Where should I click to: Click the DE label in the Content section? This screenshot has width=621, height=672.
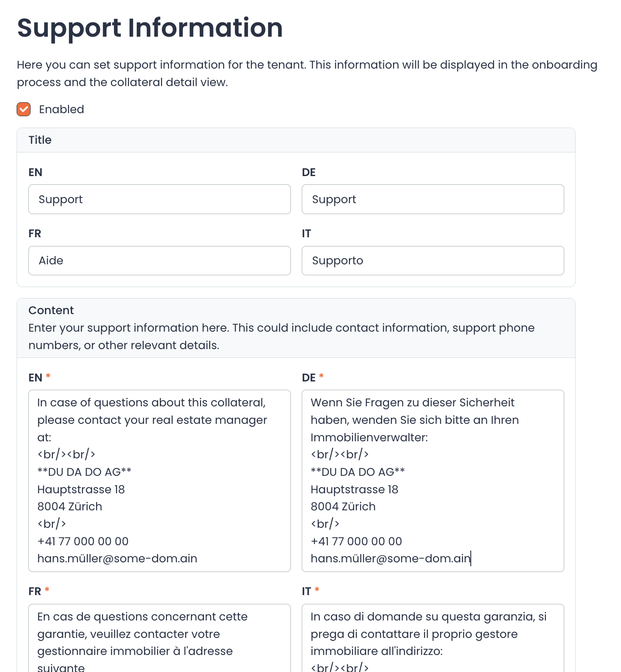coord(309,377)
